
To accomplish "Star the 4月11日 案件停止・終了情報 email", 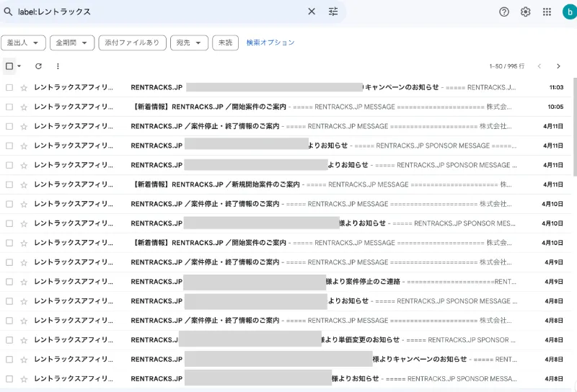I will coord(24,127).
